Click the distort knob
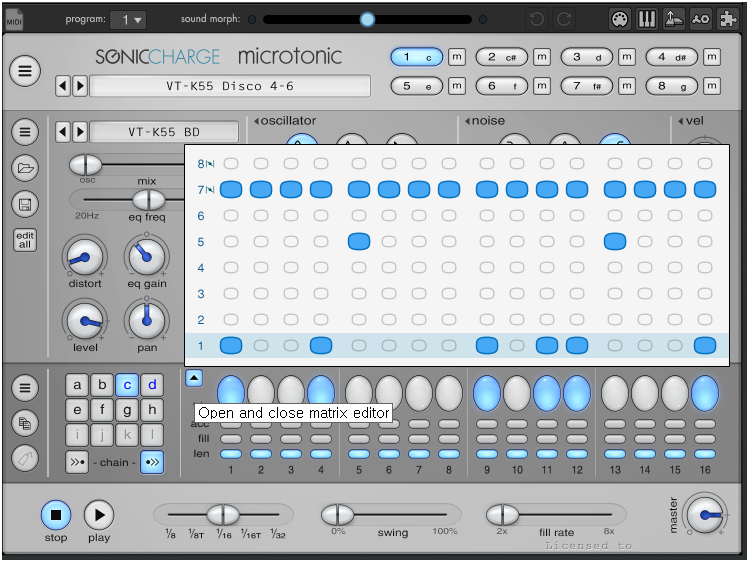 [85, 257]
